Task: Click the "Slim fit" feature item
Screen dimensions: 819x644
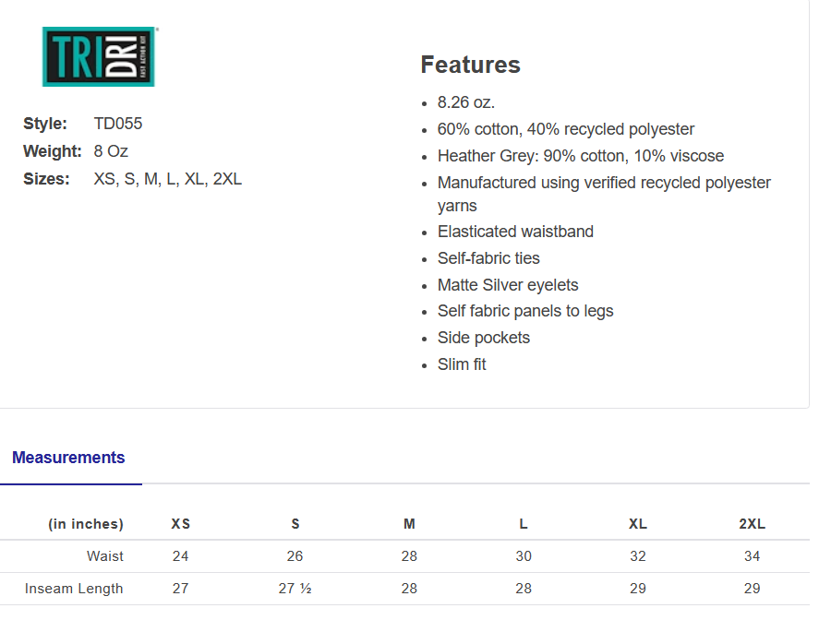Action: tap(462, 364)
